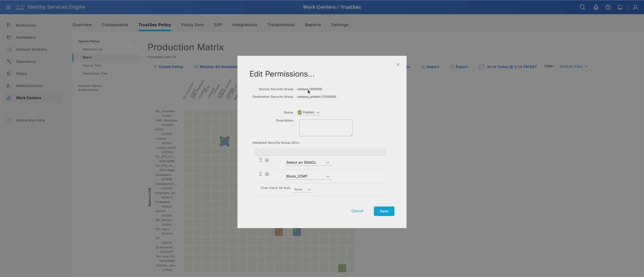The image size is (644, 277).
Task: Click gear icon beside Select an SGACL
Action: coord(267,160)
